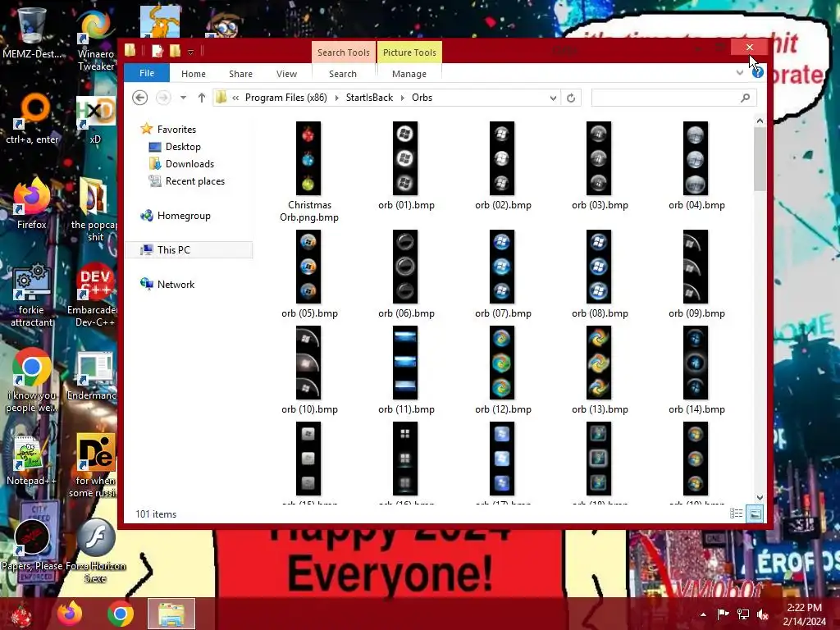Screen dimensions: 840x630
Task: Open the Search ribbon tab
Action: click(343, 73)
